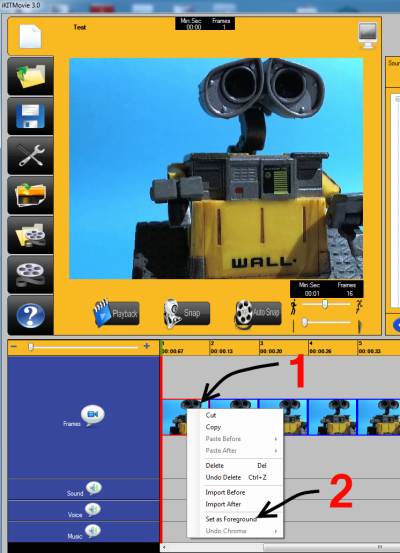Screen dimensions: 400x553
Task: Open settings with the wrench and screwdriver icon
Action: pos(31,156)
